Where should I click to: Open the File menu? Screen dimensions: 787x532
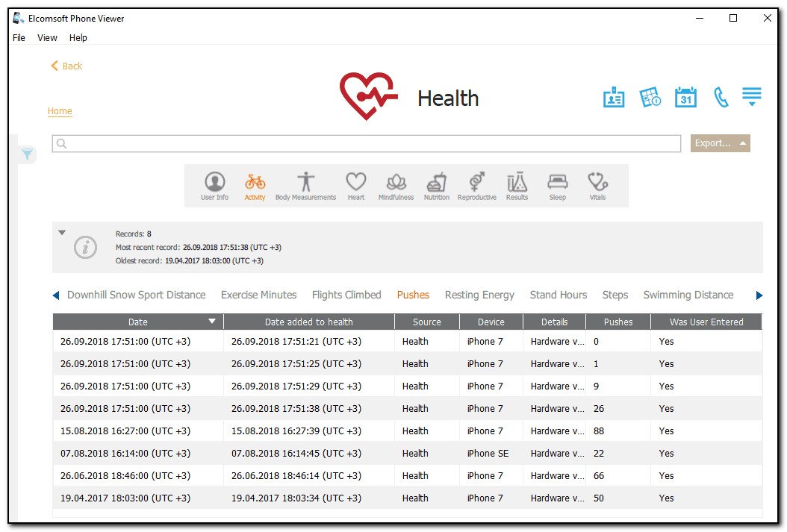point(19,38)
